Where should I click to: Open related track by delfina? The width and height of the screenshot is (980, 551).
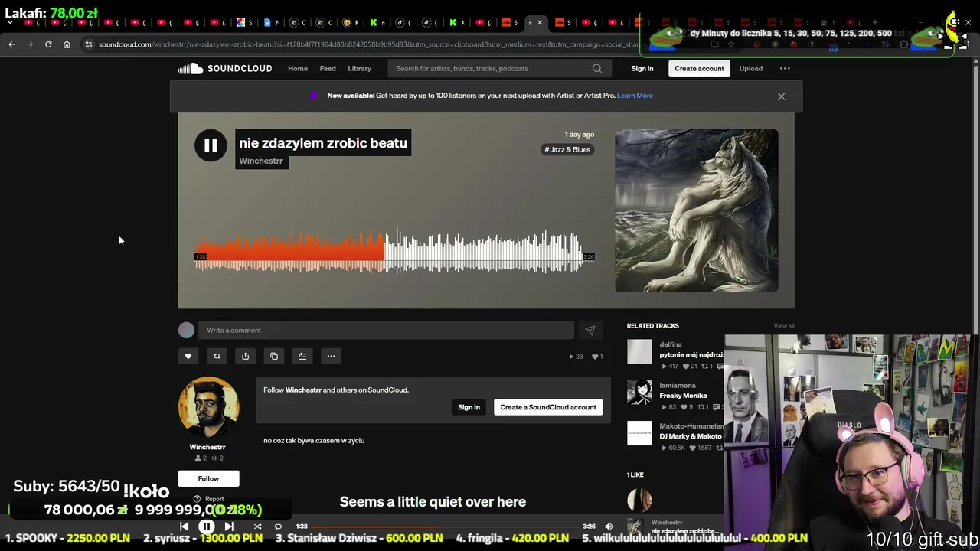tap(691, 355)
